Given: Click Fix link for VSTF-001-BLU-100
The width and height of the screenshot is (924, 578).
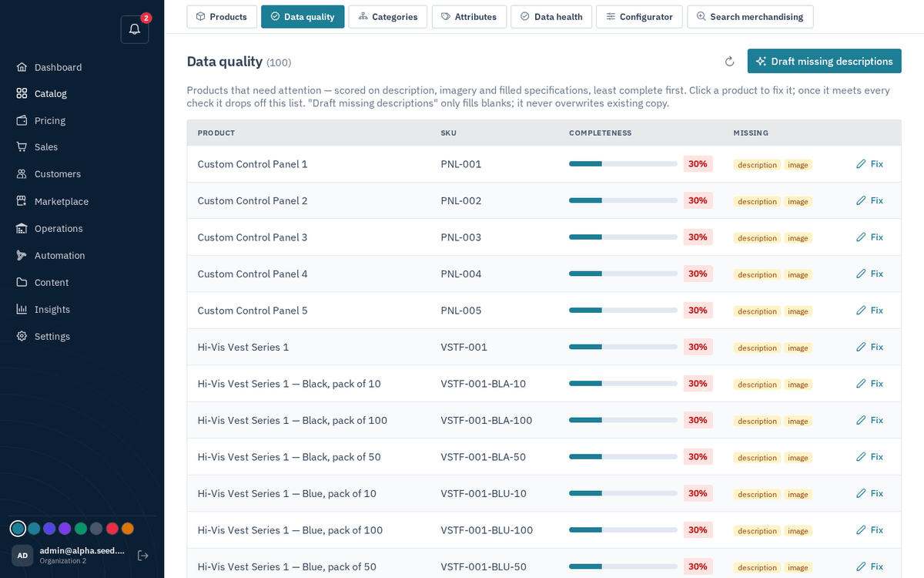Looking at the screenshot, I should pyautogui.click(x=869, y=530).
